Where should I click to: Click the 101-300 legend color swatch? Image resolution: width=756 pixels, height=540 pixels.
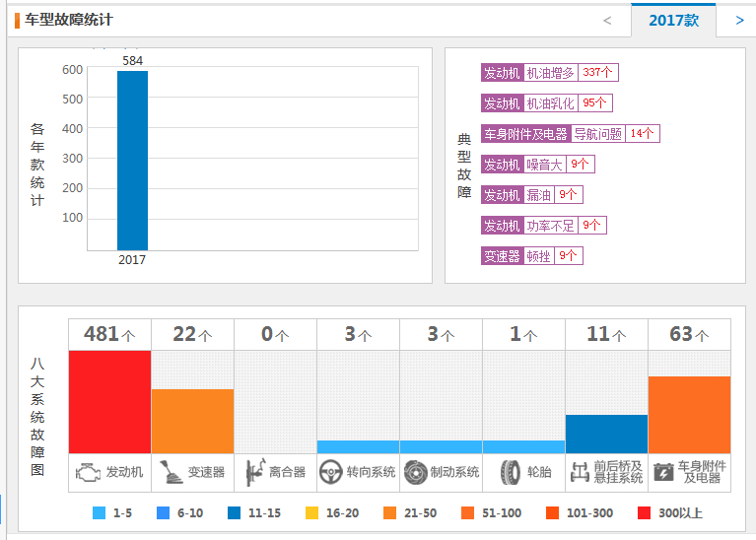point(553,513)
